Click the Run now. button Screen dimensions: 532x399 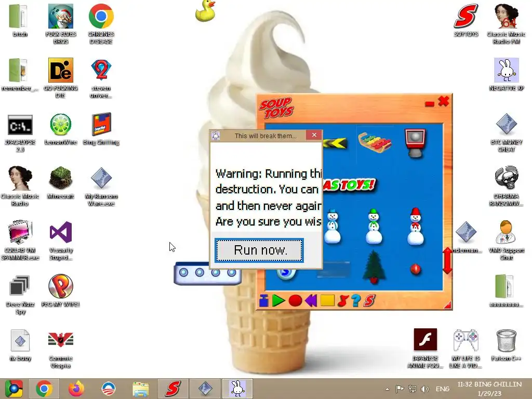pos(259,250)
